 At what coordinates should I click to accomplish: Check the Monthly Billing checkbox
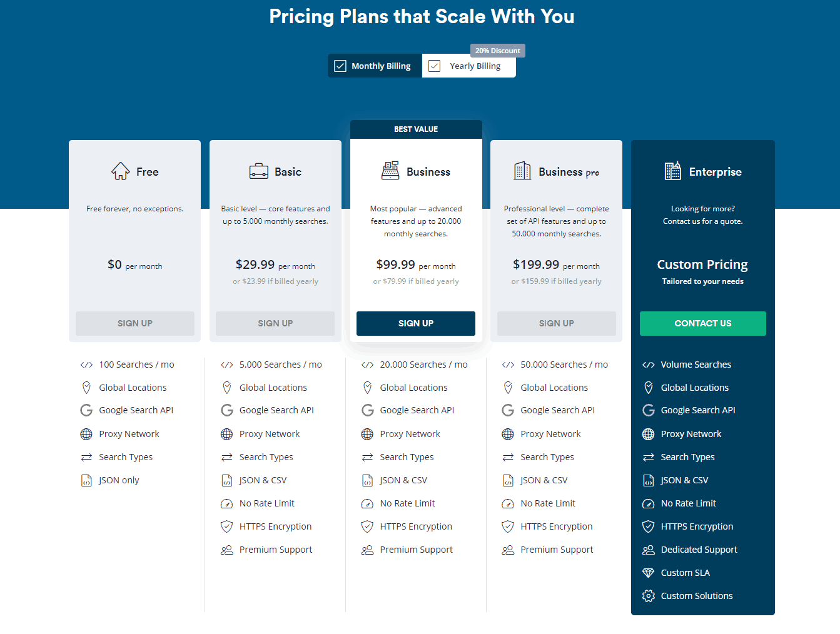(340, 66)
